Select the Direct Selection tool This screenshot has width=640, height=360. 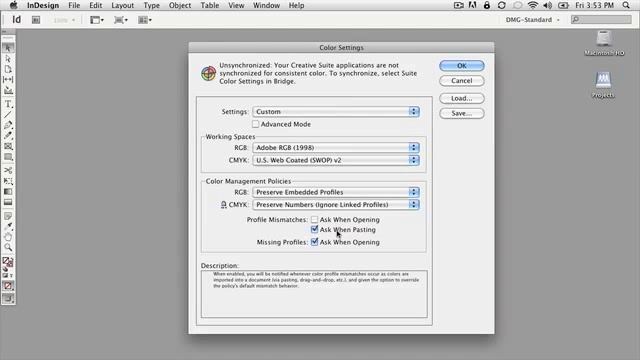[x=8, y=59]
